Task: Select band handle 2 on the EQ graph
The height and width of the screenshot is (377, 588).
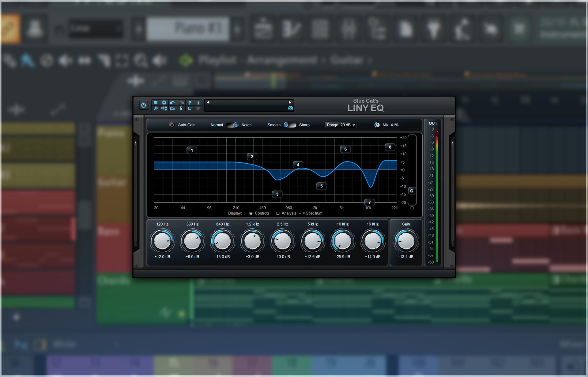Action: click(x=252, y=157)
